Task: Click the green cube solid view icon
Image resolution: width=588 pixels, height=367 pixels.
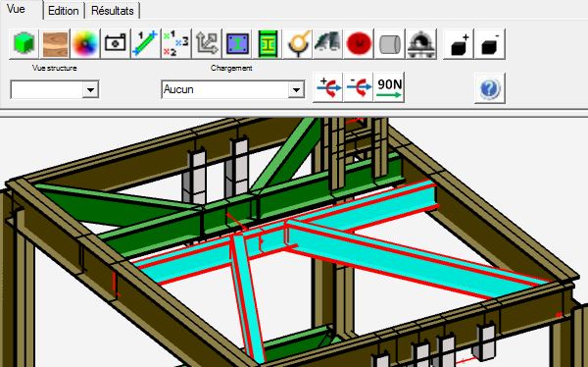Action: pyautogui.click(x=24, y=43)
